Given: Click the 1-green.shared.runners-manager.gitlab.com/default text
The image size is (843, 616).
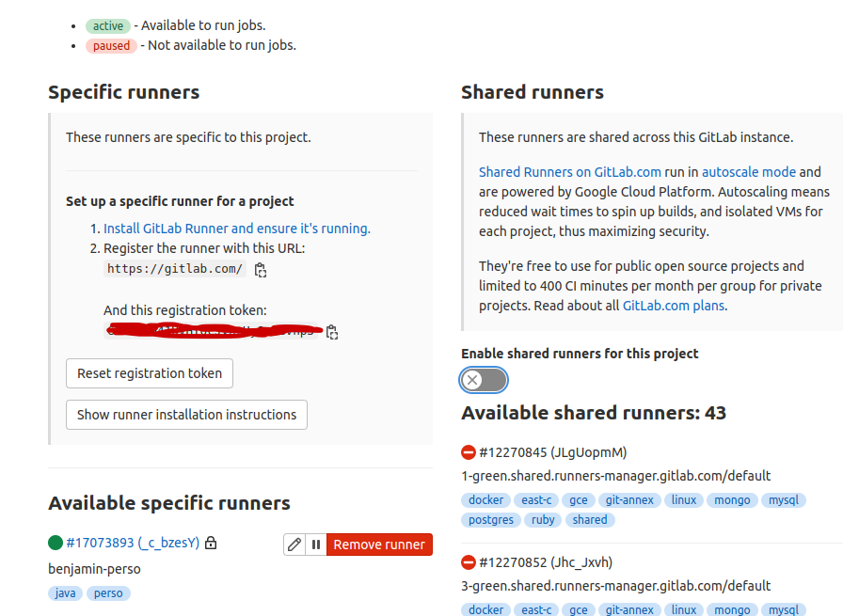Looking at the screenshot, I should (615, 476).
